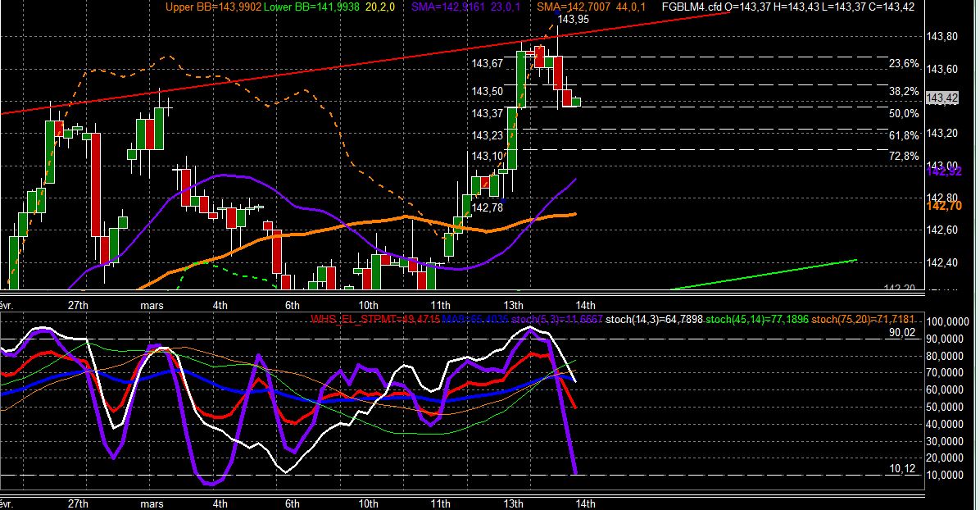Click '6th' on the bottom oscillator date axis

pos(292,503)
